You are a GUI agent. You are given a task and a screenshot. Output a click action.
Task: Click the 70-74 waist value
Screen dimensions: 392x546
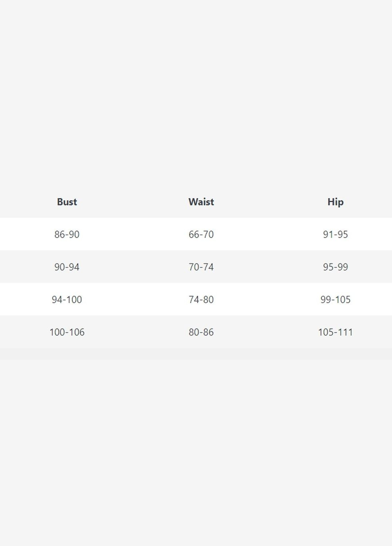[x=201, y=267]
